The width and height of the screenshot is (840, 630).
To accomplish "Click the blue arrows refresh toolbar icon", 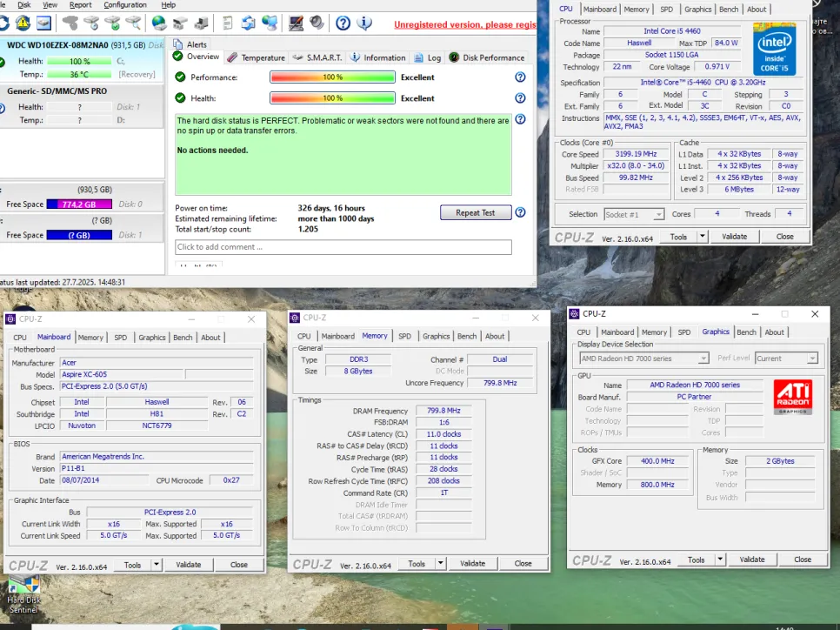I will (248, 23).
